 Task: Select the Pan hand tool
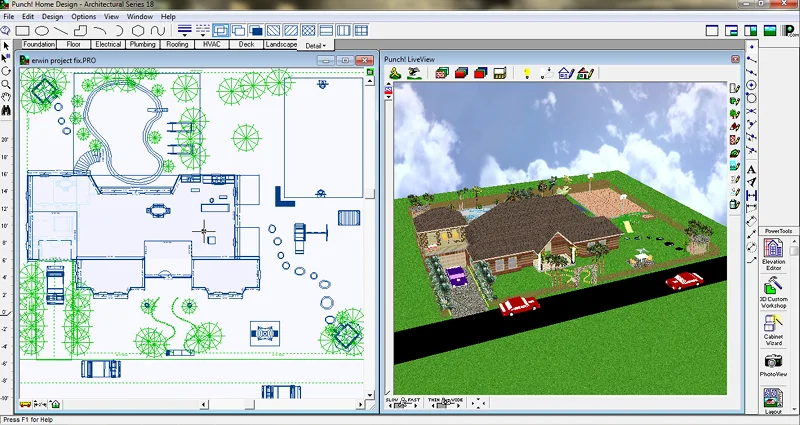6,97
